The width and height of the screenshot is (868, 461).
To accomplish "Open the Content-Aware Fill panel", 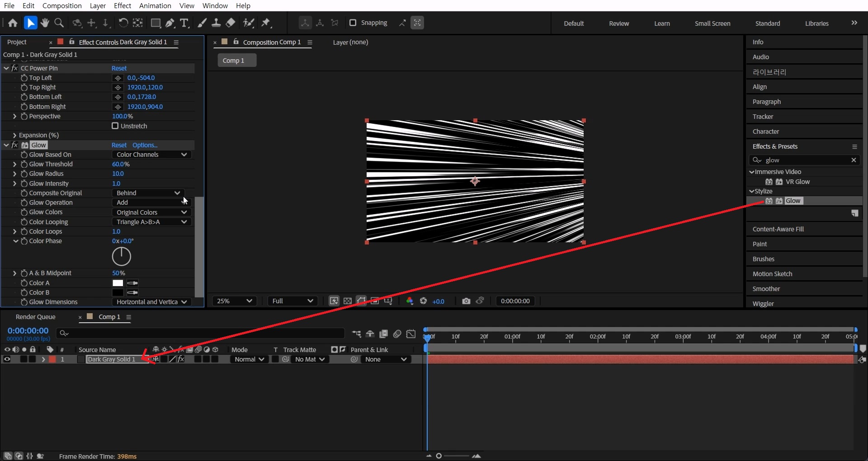I will [x=778, y=229].
